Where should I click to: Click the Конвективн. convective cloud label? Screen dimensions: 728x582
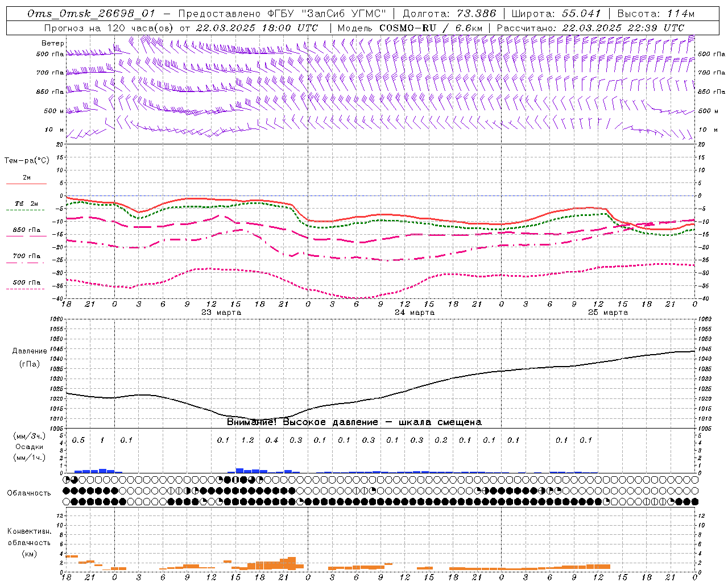tap(30, 531)
